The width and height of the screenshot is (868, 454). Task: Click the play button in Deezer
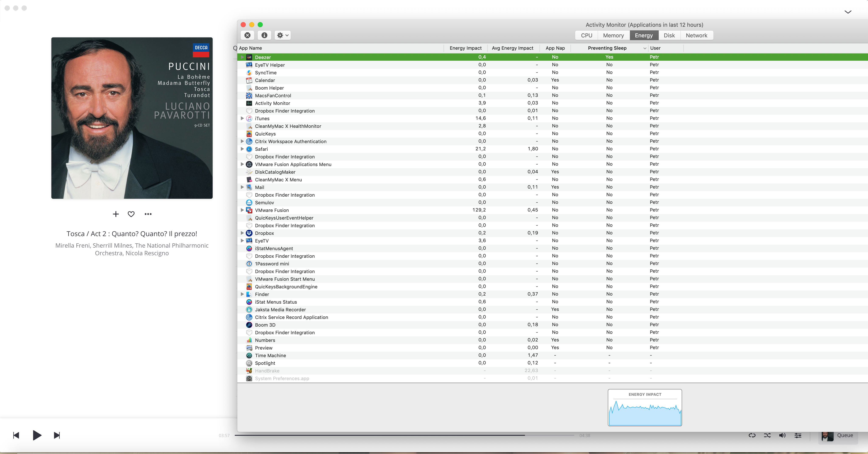(36, 435)
